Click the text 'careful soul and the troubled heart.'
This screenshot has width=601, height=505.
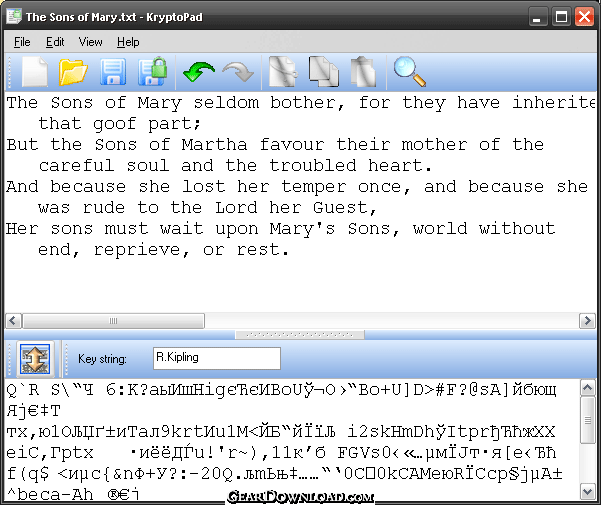click(x=235, y=166)
